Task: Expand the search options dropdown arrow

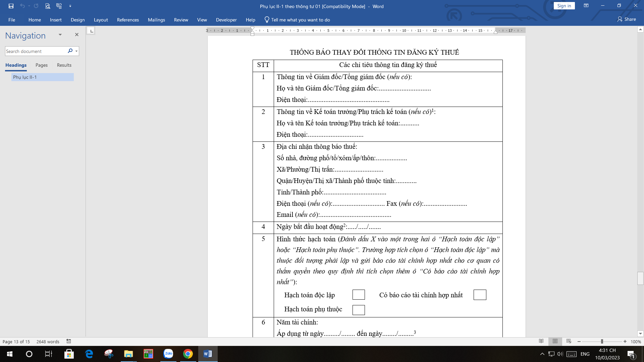Action: tap(76, 51)
